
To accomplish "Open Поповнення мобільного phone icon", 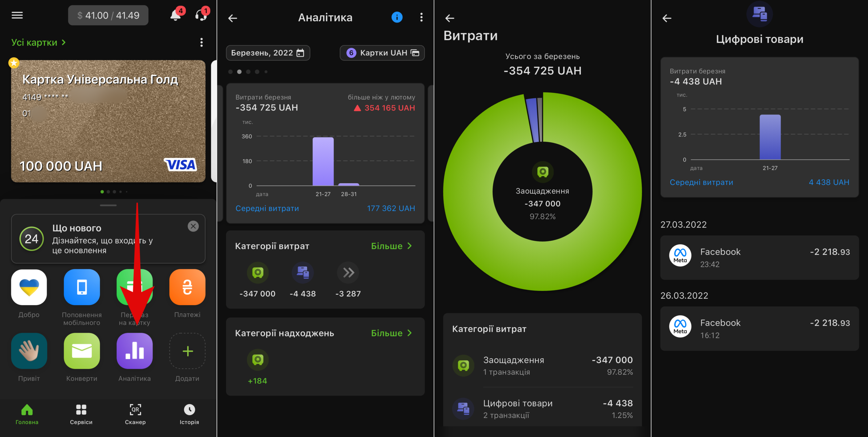I will pos(82,287).
